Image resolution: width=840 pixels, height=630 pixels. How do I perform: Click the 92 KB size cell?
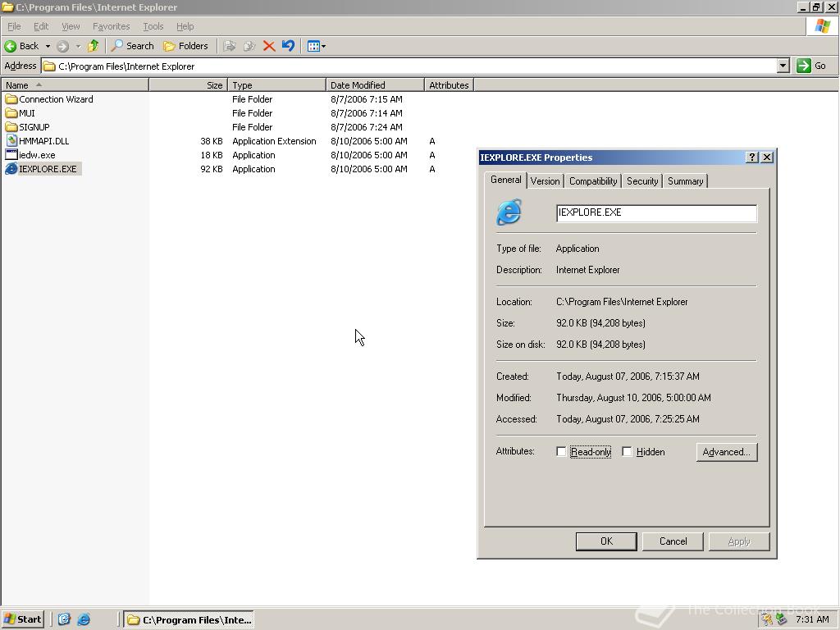point(211,169)
